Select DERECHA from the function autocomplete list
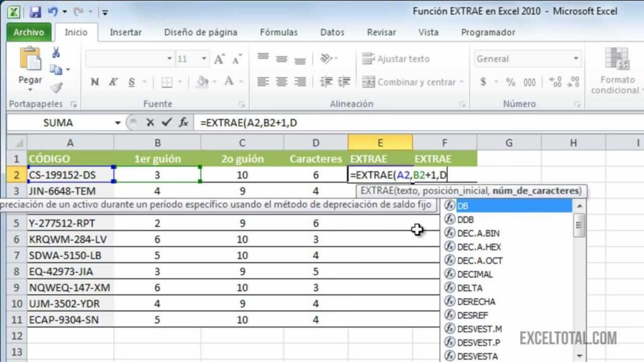This screenshot has width=644, height=362. 475,301
